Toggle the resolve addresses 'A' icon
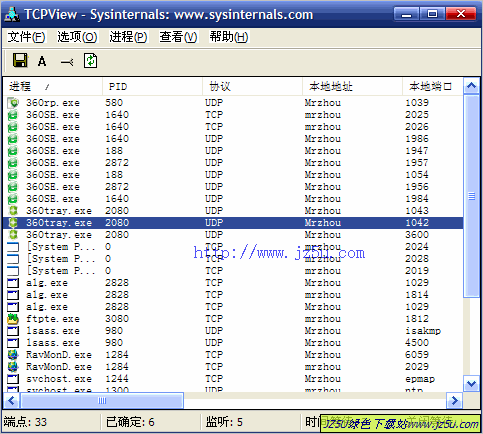 [x=42, y=61]
